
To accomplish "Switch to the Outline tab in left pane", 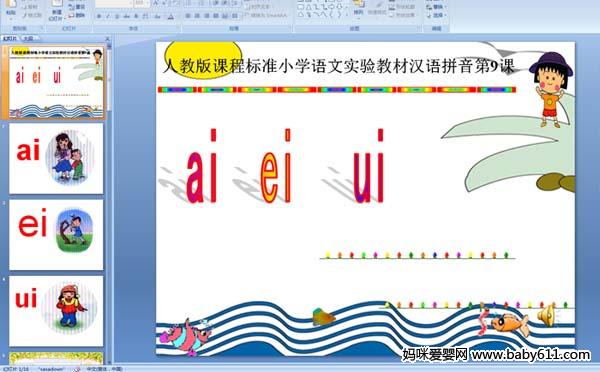I will coord(29,38).
